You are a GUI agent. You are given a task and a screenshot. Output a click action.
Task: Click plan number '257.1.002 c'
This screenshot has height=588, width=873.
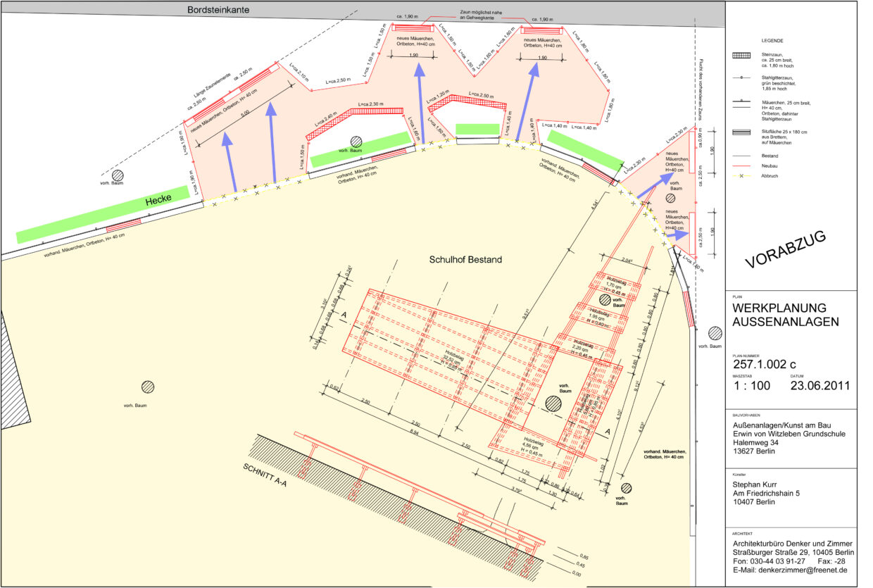coord(764,364)
